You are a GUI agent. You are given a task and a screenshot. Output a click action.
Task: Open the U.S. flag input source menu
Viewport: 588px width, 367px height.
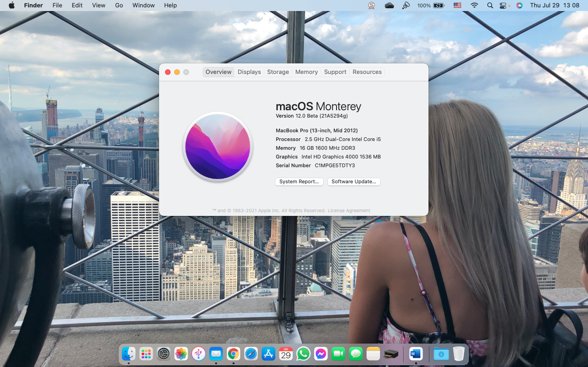(x=457, y=6)
